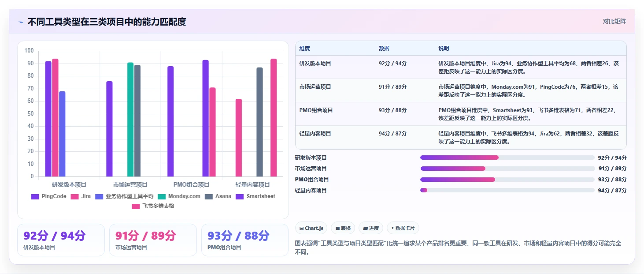
Task: Click the 92分 / 94分 stat card
Action: point(61,240)
